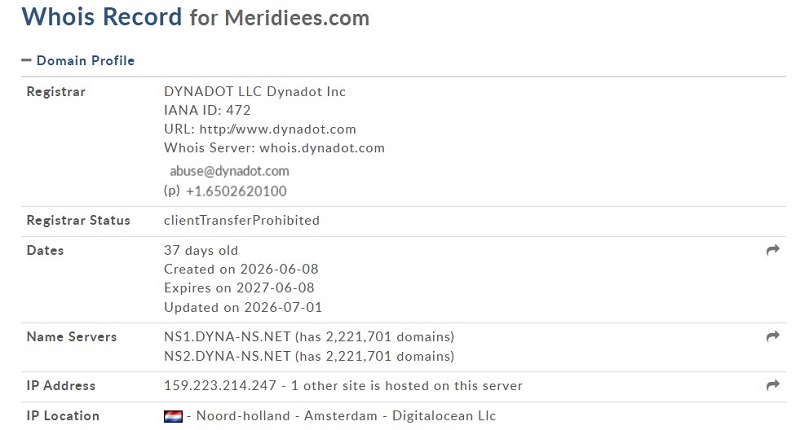
Task: Click the Digitalocean Llc location text
Action: (444, 416)
